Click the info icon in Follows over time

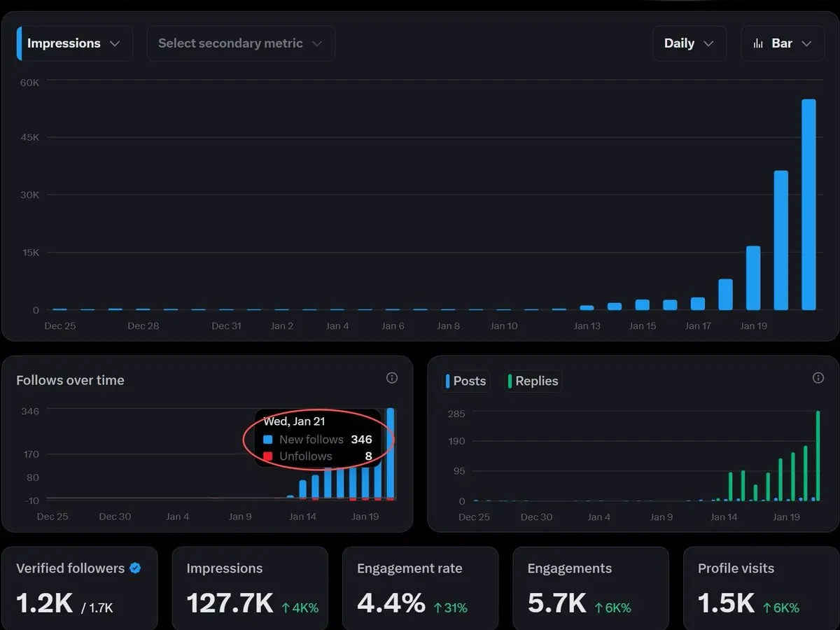coord(392,378)
